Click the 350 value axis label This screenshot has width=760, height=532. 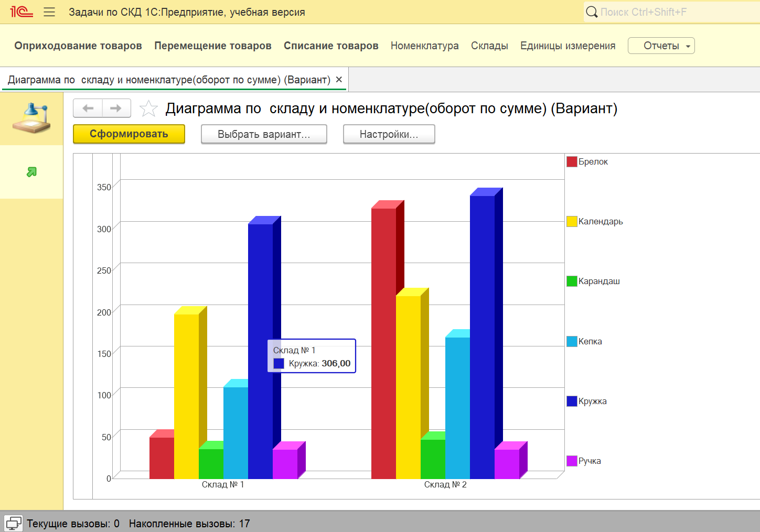coord(104,187)
